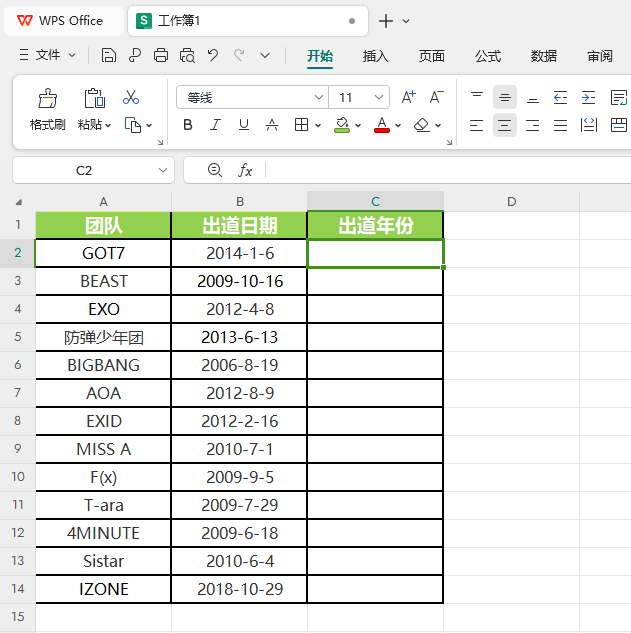Open the font color dropdown arrow
This screenshot has height=633, width=631.
(x=398, y=126)
